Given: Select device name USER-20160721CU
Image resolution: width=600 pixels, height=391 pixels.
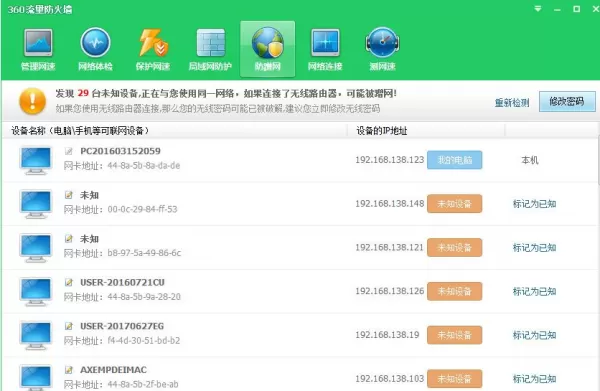Looking at the screenshot, I should coord(122,282).
